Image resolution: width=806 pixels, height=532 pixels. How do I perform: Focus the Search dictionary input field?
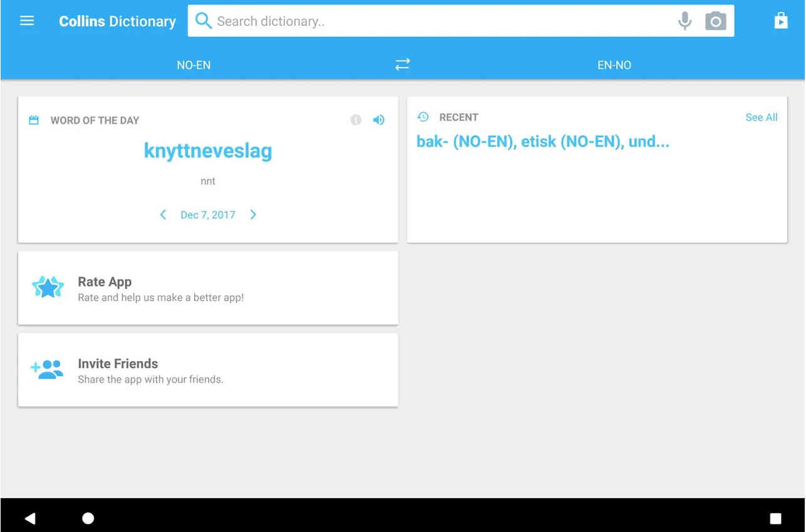[461, 21]
